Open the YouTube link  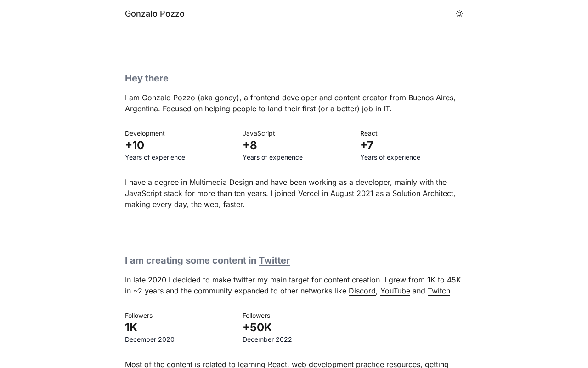(395, 291)
